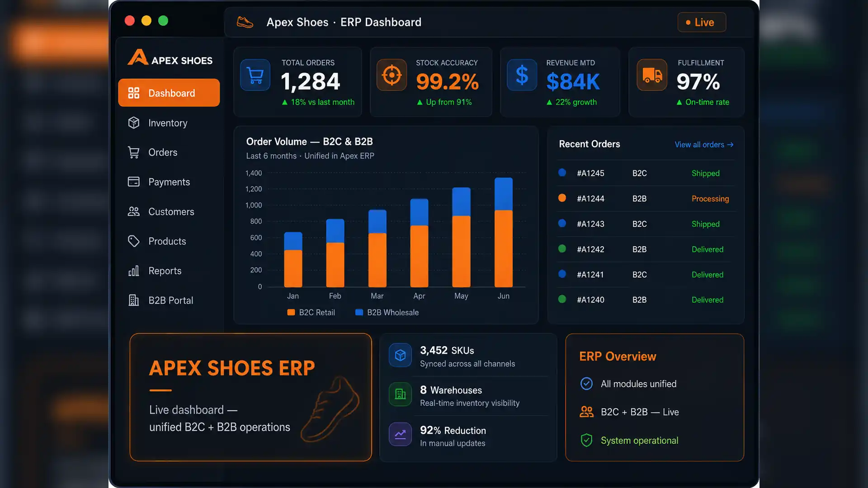The width and height of the screenshot is (868, 488).
Task: Select the B2B Wholesale legend swatch
Action: click(x=359, y=312)
